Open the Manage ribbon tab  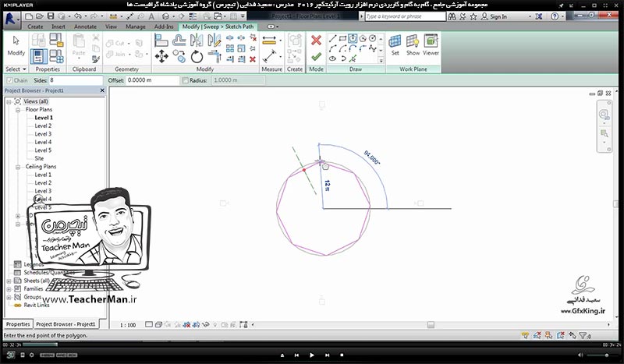135,27
